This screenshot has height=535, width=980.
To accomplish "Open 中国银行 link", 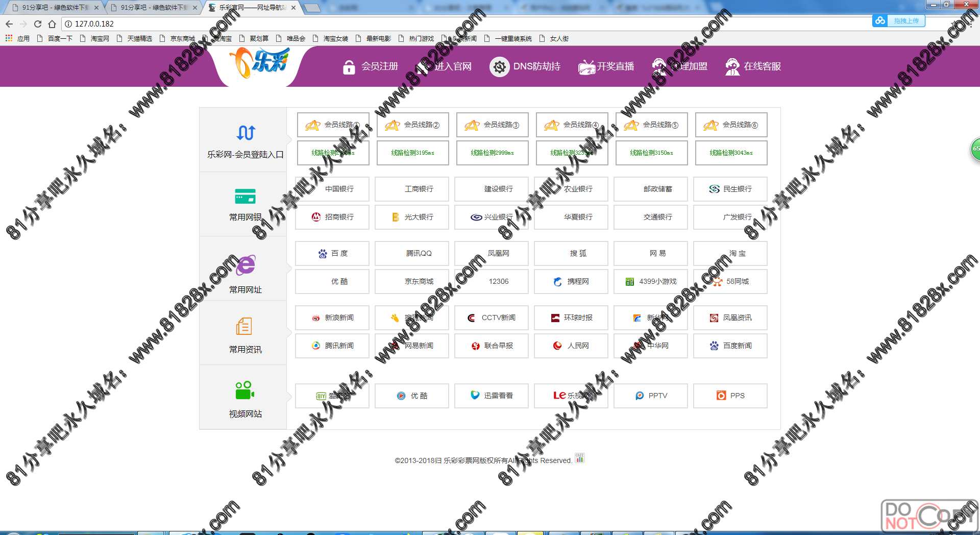I will (x=332, y=189).
